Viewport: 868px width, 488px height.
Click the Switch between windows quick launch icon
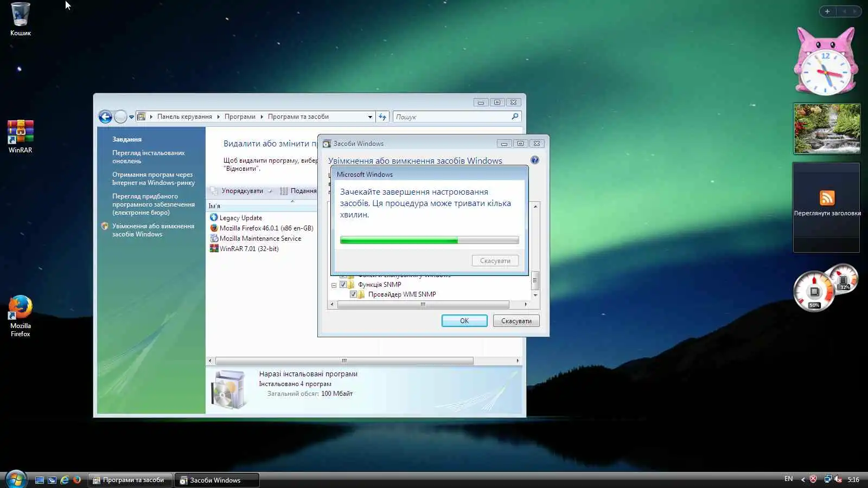(52, 480)
